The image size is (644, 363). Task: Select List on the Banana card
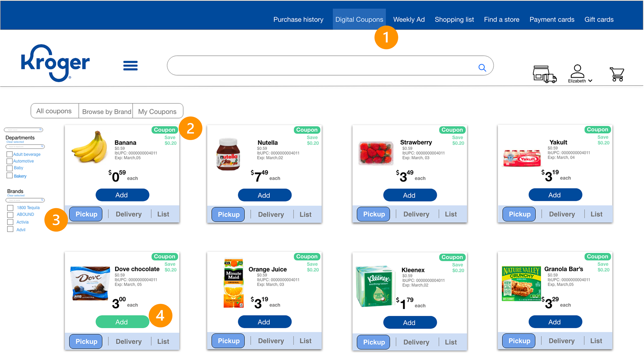[x=163, y=214]
